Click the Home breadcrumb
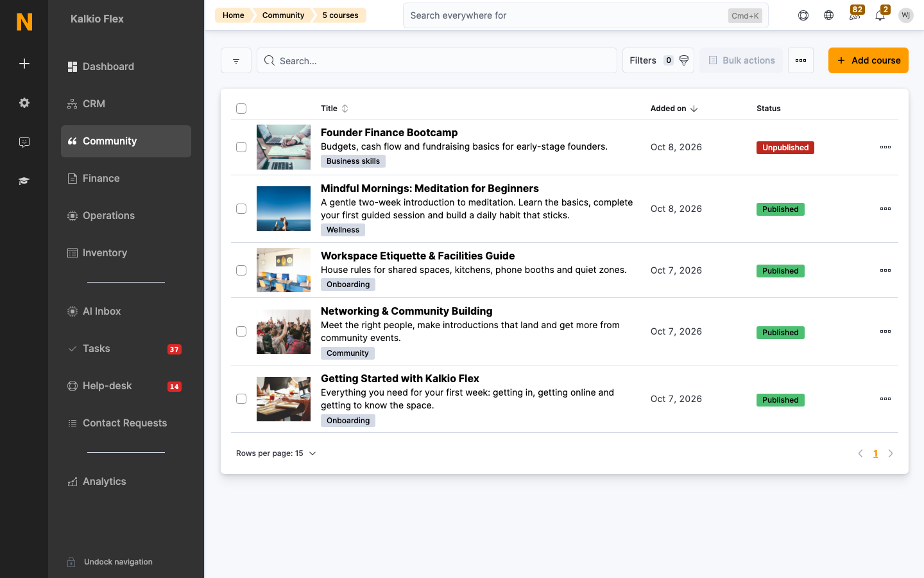The width and height of the screenshot is (924, 578). click(x=233, y=15)
